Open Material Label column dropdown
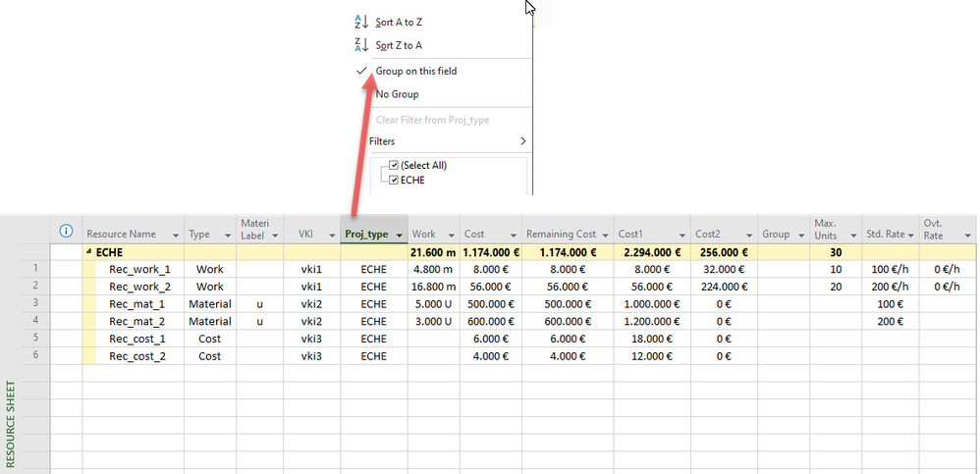 tap(275, 236)
